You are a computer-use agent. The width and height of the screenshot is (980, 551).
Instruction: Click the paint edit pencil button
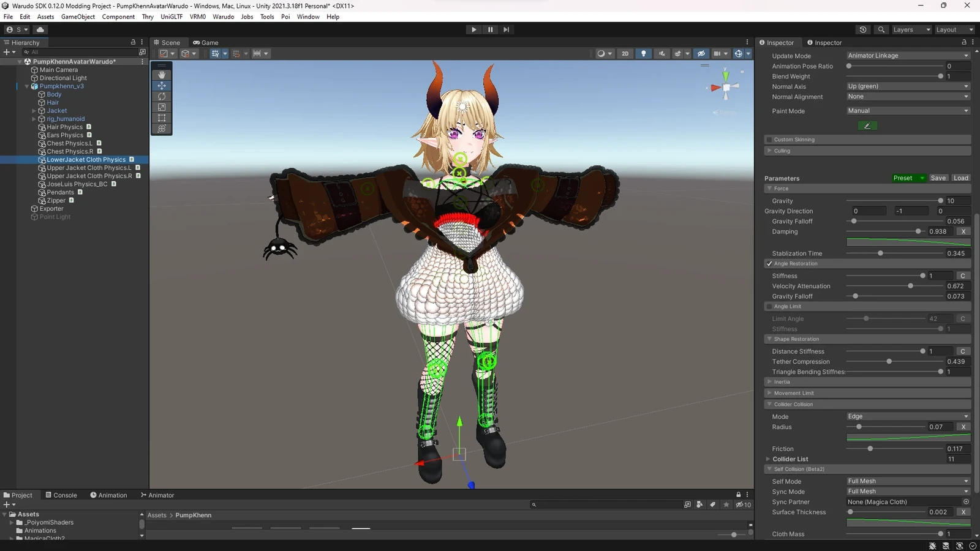coord(867,126)
